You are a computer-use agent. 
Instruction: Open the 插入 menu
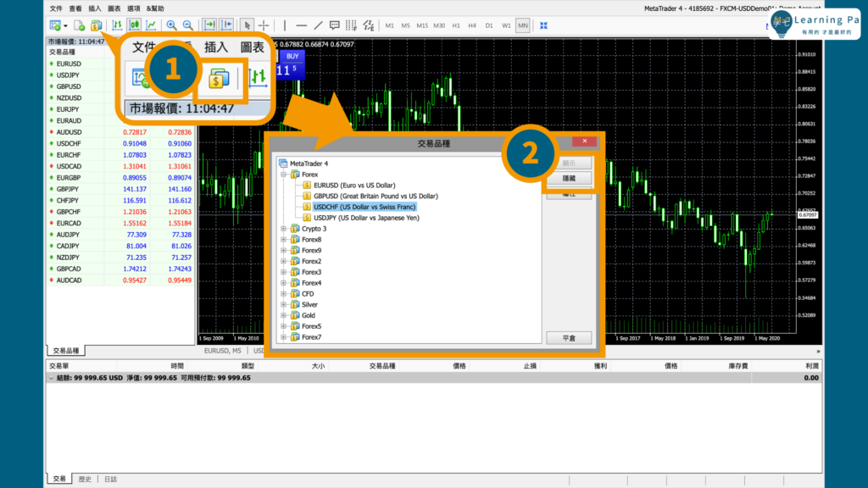95,8
